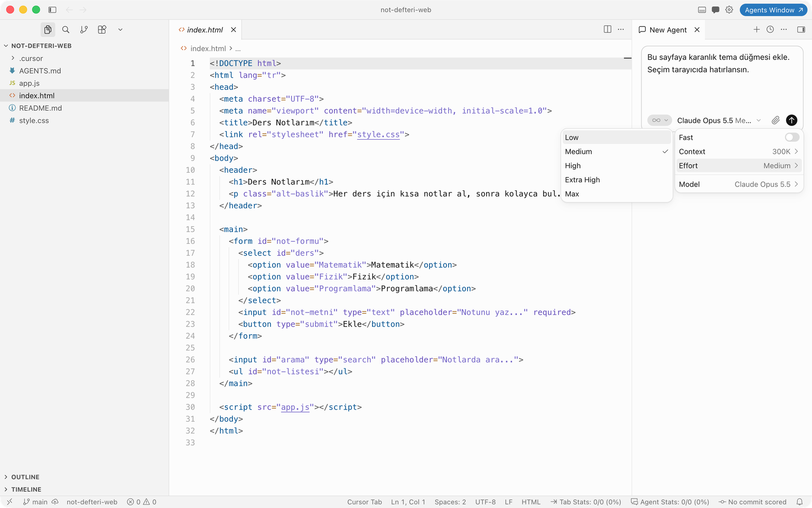Close the New Agent tab

click(x=697, y=30)
